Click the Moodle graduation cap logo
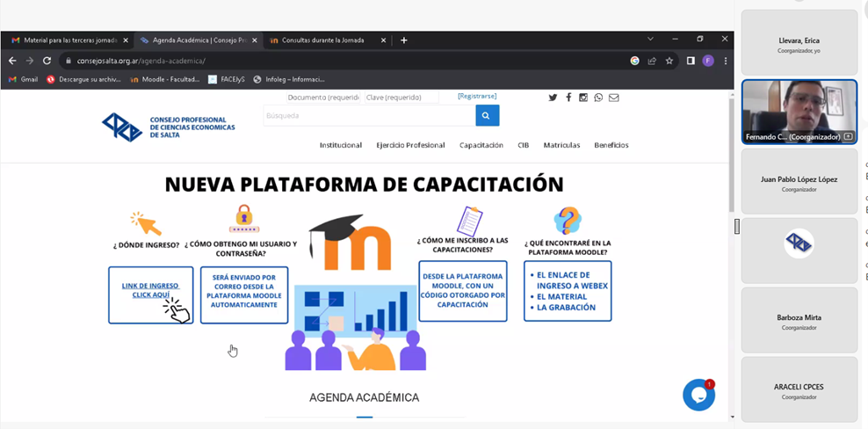 pos(350,243)
